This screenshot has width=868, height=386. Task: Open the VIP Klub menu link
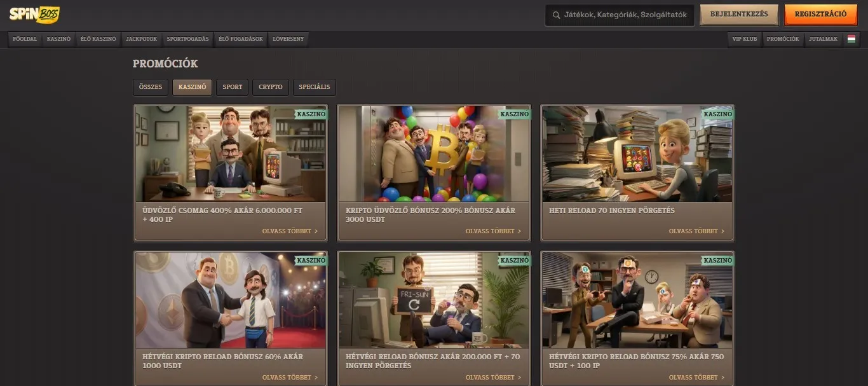tap(745, 39)
